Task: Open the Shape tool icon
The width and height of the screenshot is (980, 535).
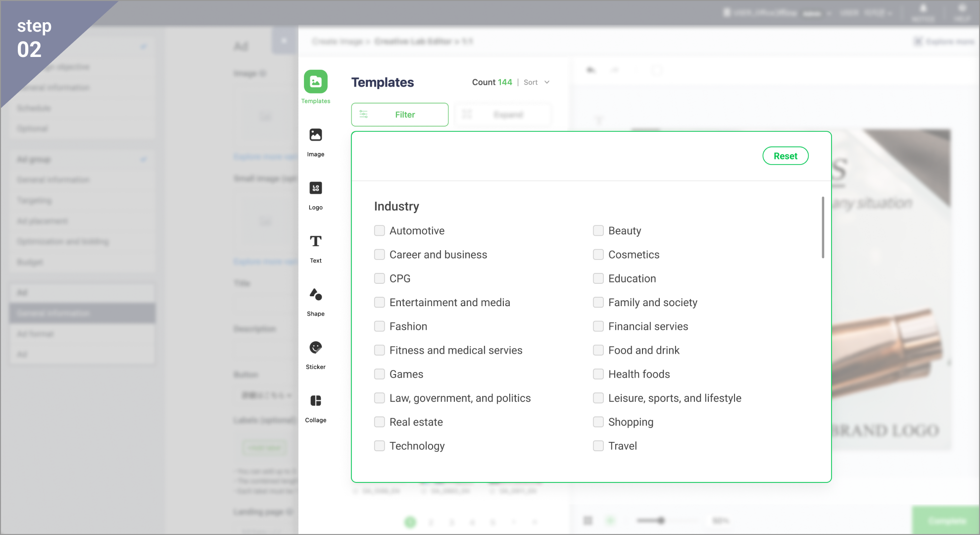Action: tap(316, 294)
